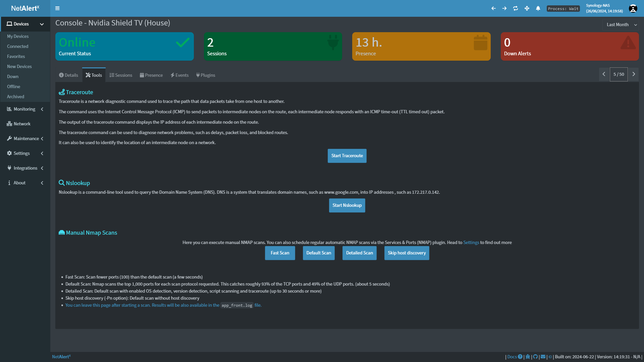Run the Detailed Scan button
The image size is (644, 362).
click(x=359, y=253)
